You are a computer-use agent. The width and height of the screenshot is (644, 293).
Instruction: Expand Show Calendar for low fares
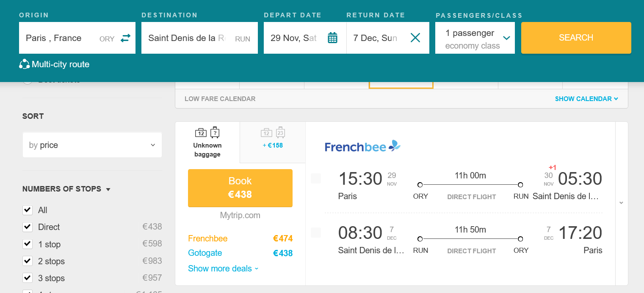coord(586,99)
